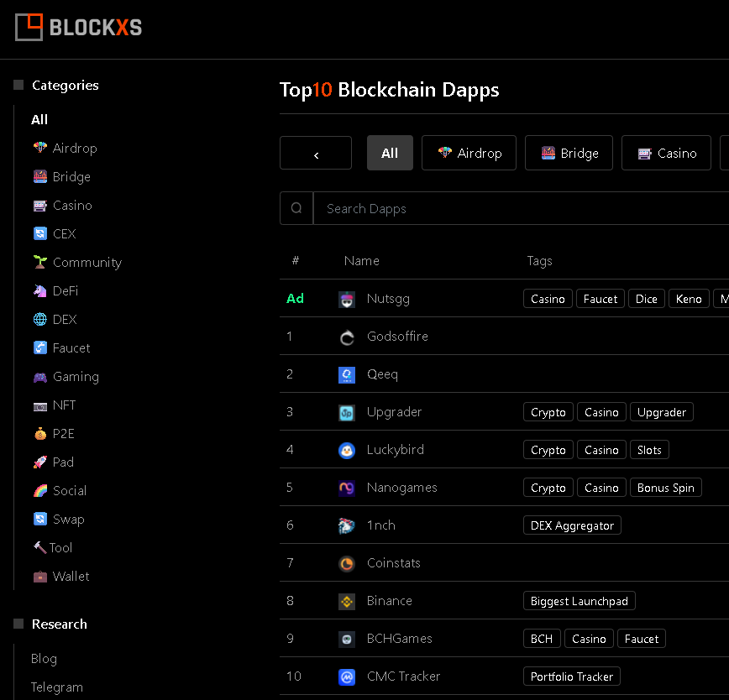Click the DEX Aggregator tag
The height and width of the screenshot is (700, 729).
[x=572, y=525]
